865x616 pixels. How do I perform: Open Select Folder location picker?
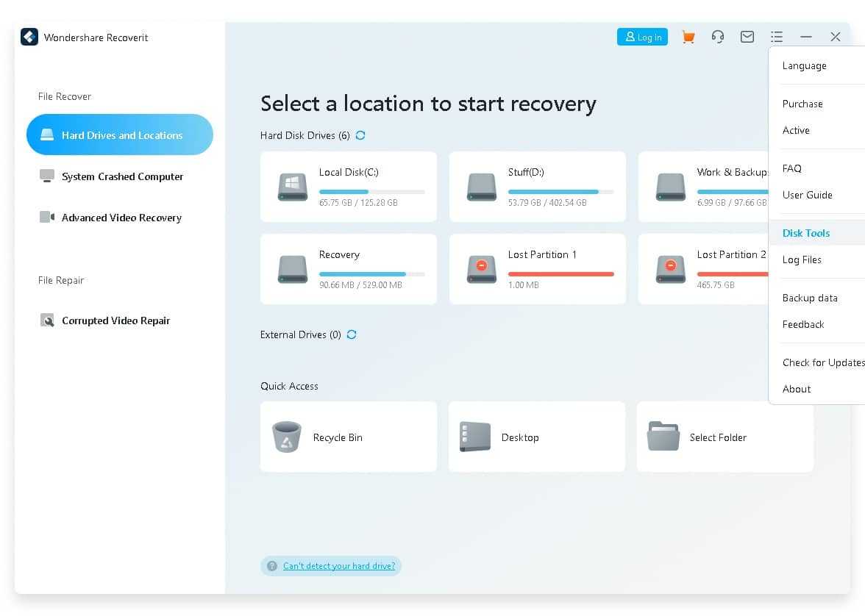(725, 437)
